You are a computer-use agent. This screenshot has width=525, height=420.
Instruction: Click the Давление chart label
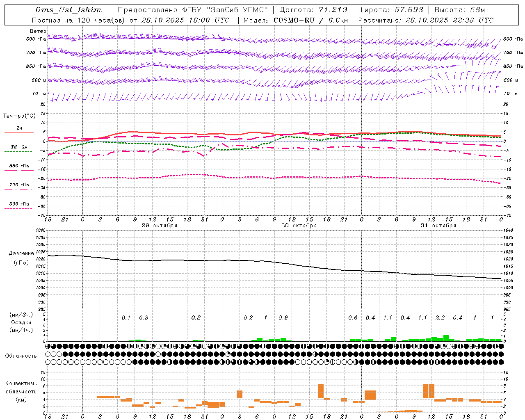pos(21,253)
